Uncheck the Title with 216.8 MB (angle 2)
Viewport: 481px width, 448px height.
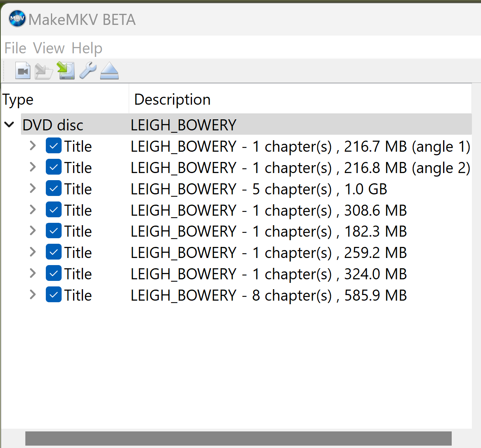click(x=54, y=167)
